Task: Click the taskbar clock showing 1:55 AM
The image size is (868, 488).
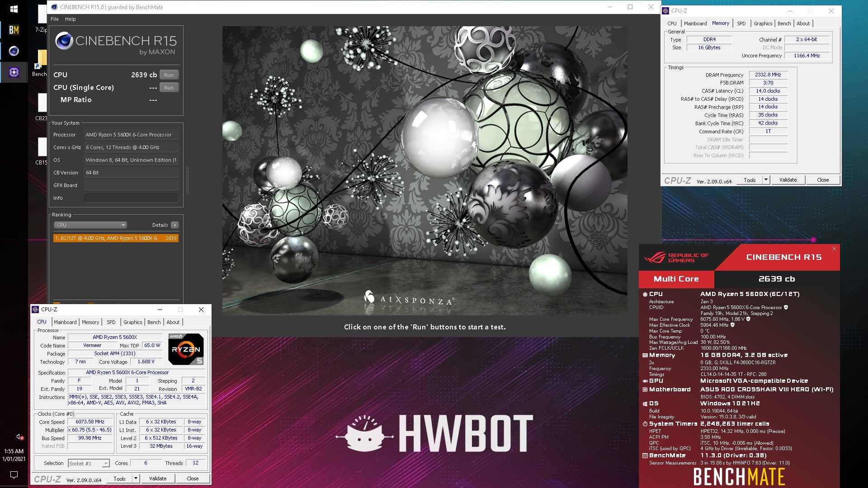Action: click(14, 455)
